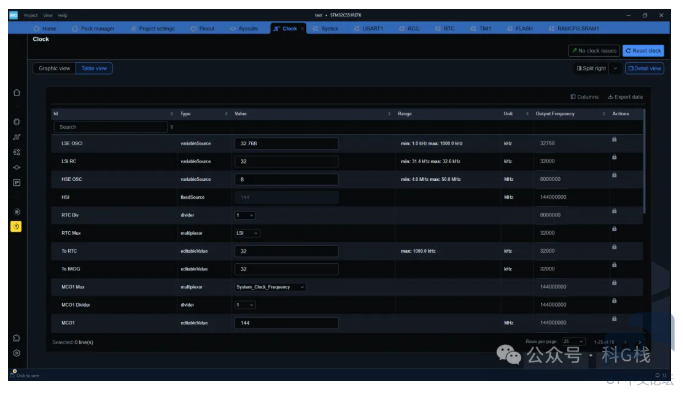The image size is (683, 395).
Task: Sort the table by the Unit column
Action: point(527,114)
